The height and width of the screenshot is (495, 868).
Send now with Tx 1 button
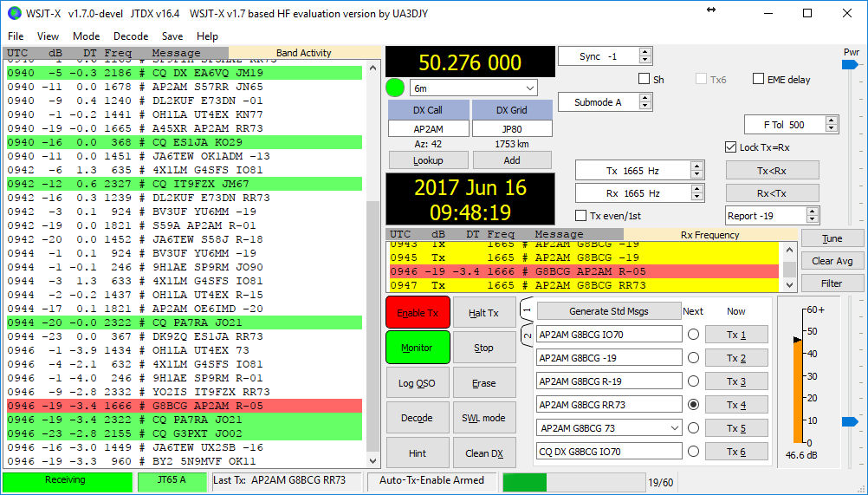[x=736, y=335]
